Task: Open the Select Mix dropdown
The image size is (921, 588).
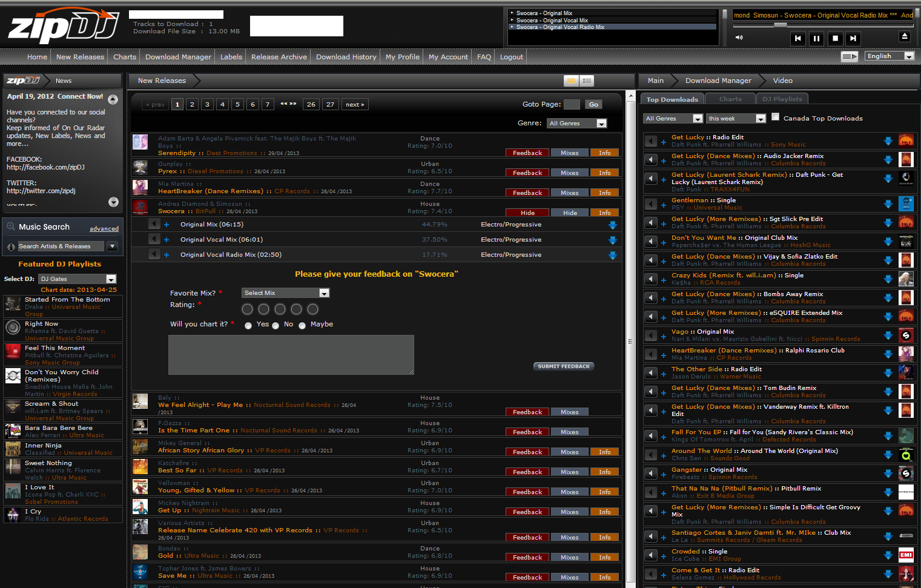Action: point(285,293)
